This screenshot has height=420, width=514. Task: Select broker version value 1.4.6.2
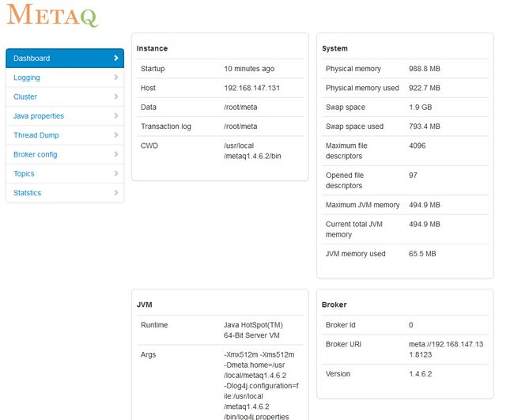[421, 374]
